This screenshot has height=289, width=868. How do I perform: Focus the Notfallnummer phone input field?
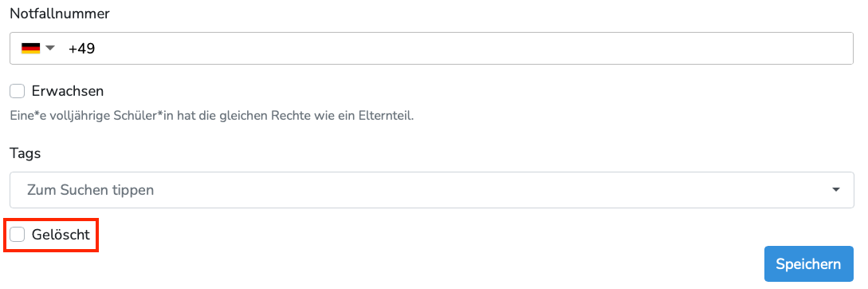click(432, 48)
